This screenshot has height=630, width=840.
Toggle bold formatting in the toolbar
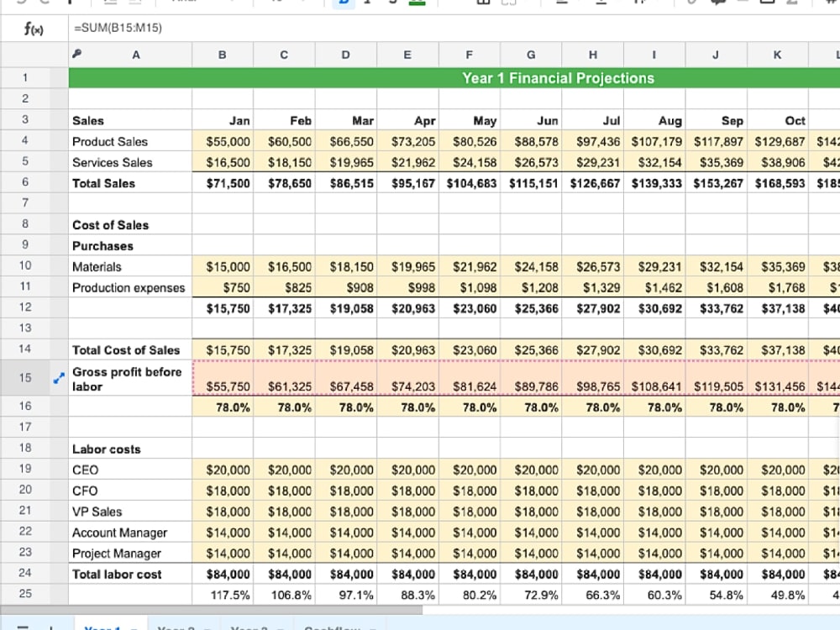[x=343, y=3]
